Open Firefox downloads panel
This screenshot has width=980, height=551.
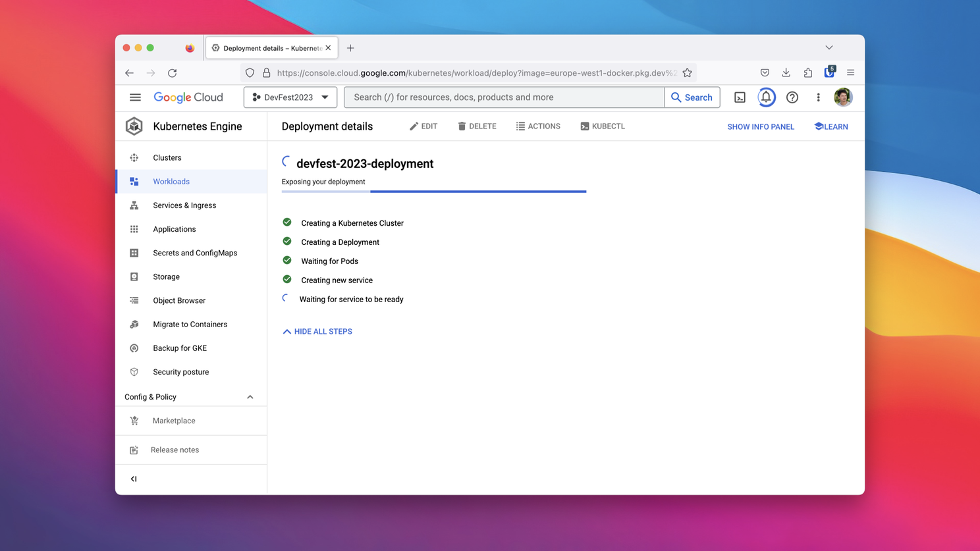click(786, 73)
